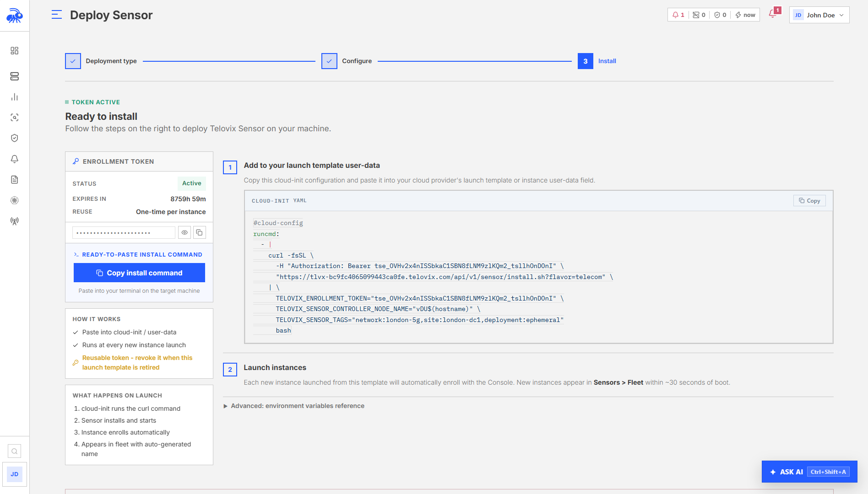The width and height of the screenshot is (868, 494).
Task: Open the broadcast antenna sidebar icon
Action: [15, 221]
